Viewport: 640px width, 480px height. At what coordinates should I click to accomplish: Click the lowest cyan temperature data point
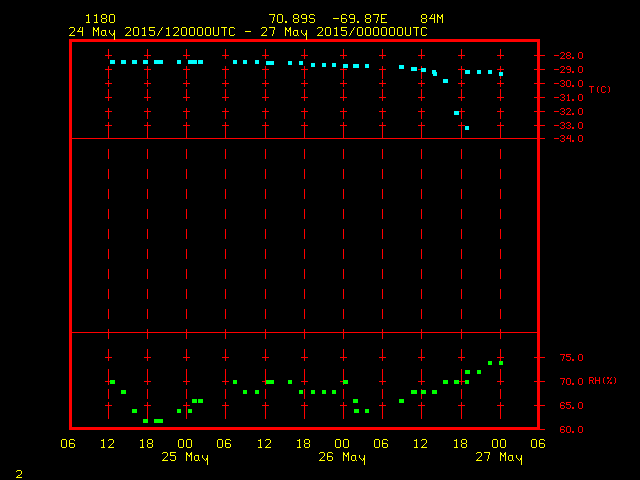click(467, 128)
